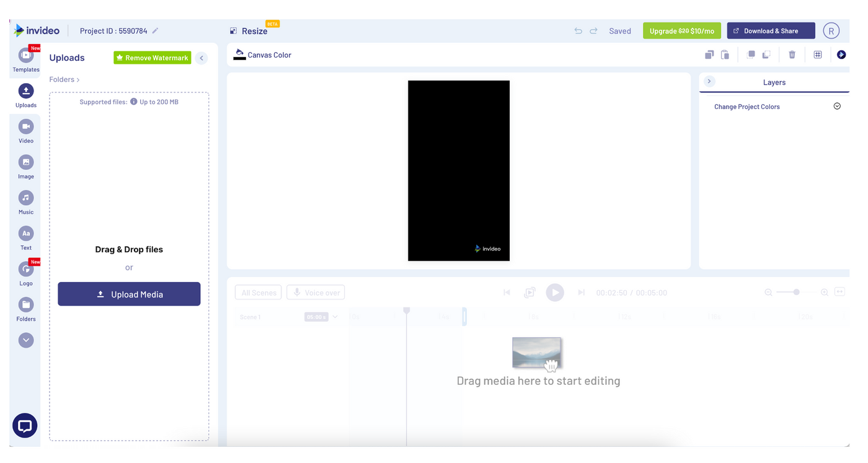Open the support chat bubble
Image resolution: width=868 pixels, height=463 pixels.
click(x=25, y=426)
